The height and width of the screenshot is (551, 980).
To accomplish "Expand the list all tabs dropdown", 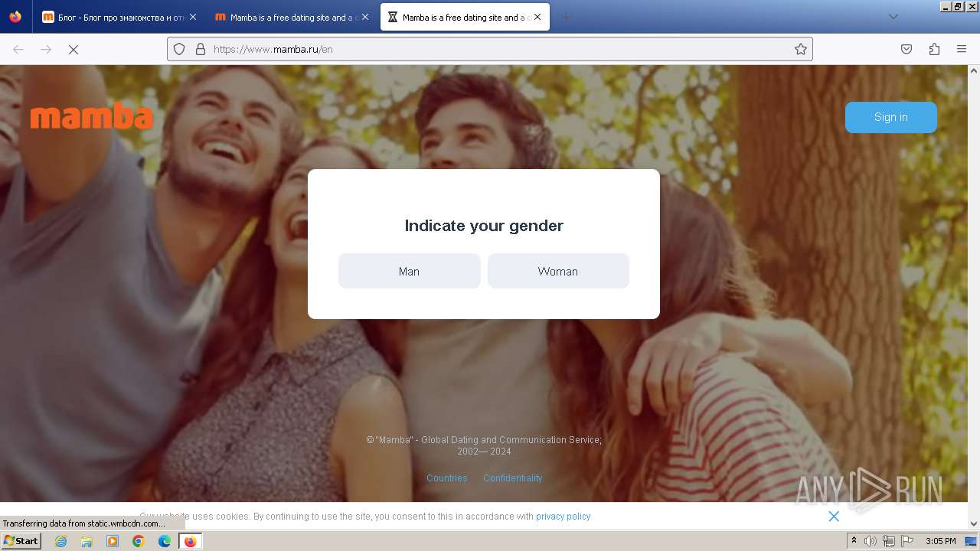I will [893, 17].
